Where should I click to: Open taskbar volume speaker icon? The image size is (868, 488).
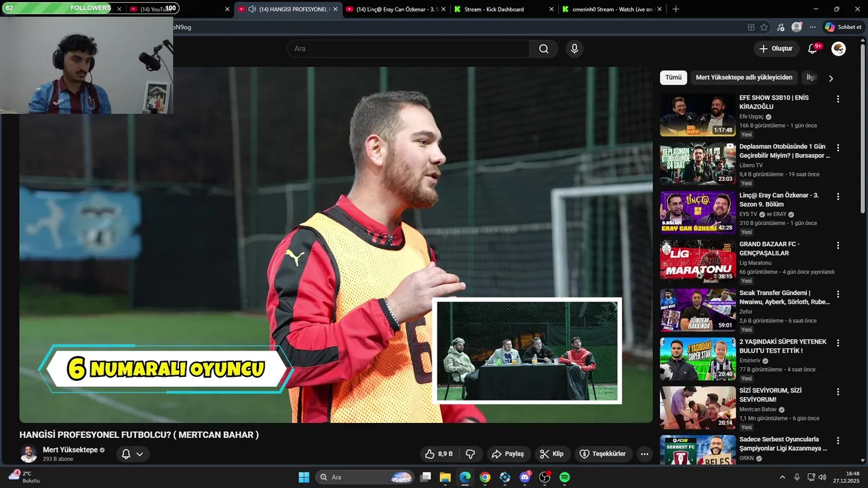point(822,477)
